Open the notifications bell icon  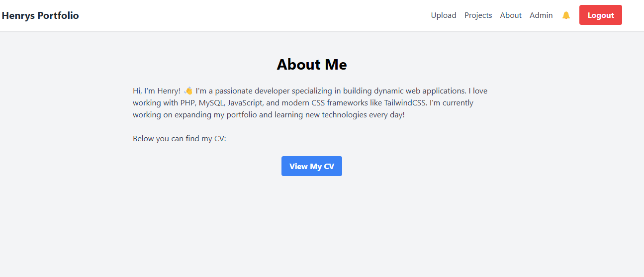click(566, 15)
